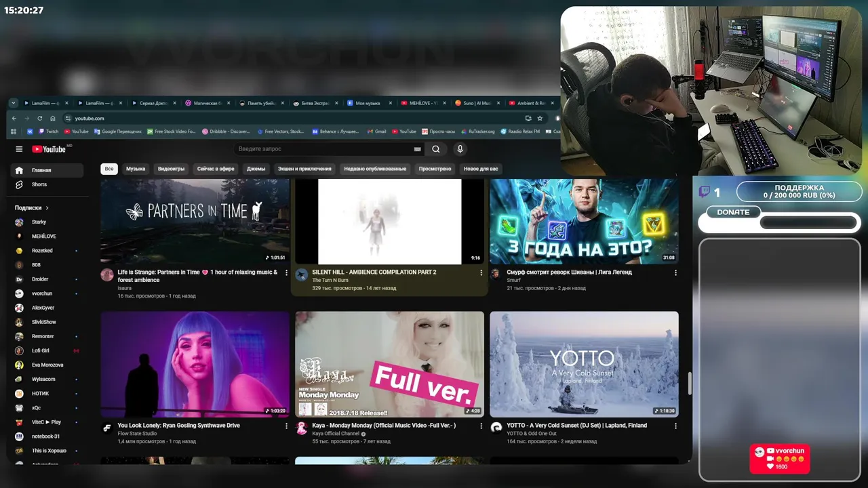Open the Просто часы bookmark
This screenshot has height=488, width=868.
pos(438,131)
